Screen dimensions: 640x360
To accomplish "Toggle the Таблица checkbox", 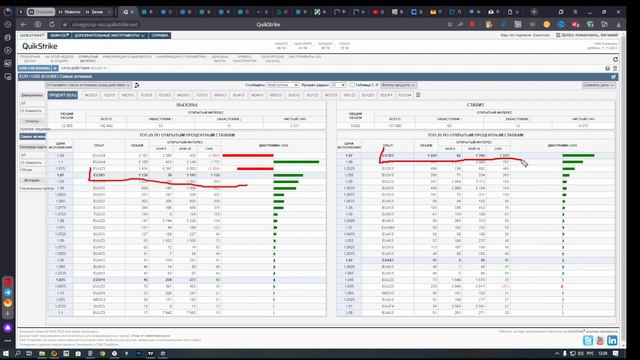I will pyautogui.click(x=352, y=85).
